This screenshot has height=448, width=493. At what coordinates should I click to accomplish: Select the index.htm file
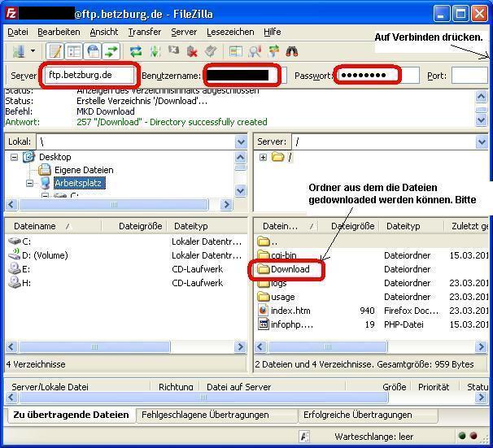click(x=284, y=311)
